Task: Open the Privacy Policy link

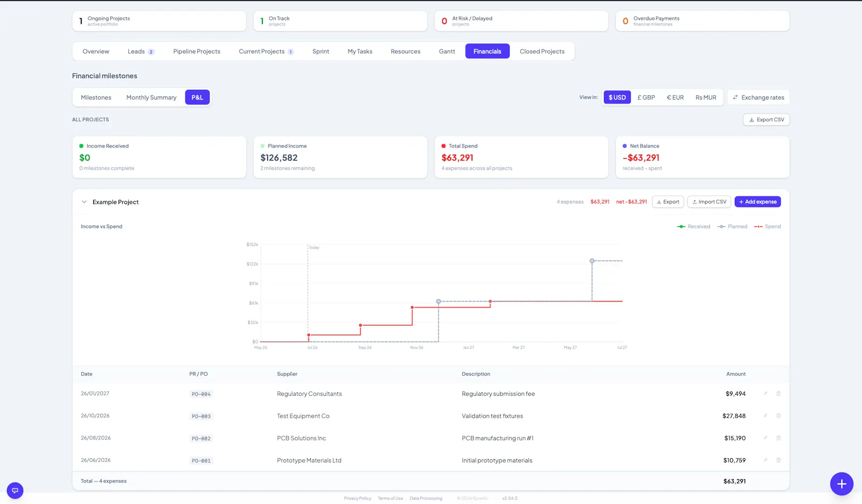Action: (x=358, y=499)
